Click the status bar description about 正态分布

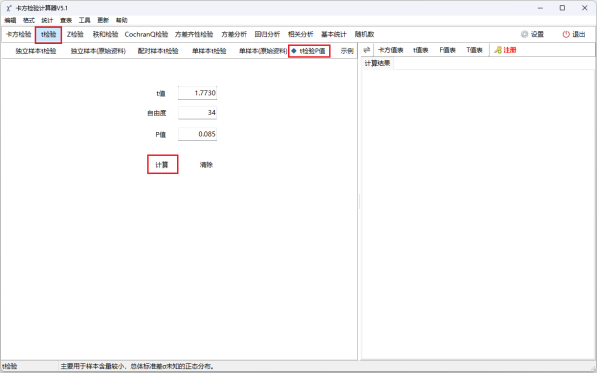pos(137,366)
